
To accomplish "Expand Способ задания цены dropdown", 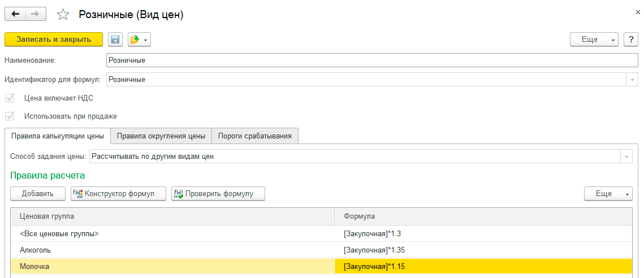I will (626, 157).
